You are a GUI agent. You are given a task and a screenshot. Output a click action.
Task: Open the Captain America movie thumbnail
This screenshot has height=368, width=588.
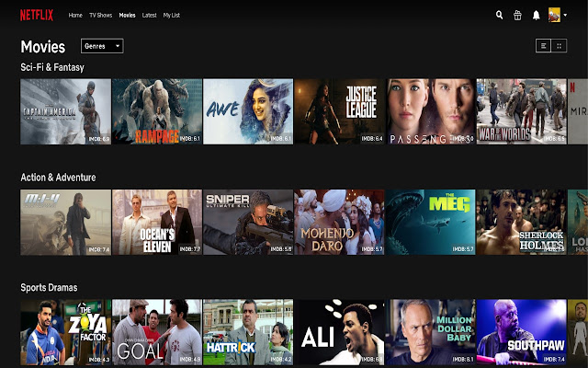(x=65, y=111)
